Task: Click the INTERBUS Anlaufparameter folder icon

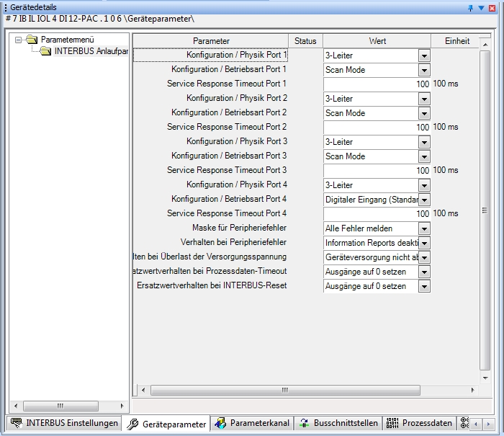Action: pos(45,51)
